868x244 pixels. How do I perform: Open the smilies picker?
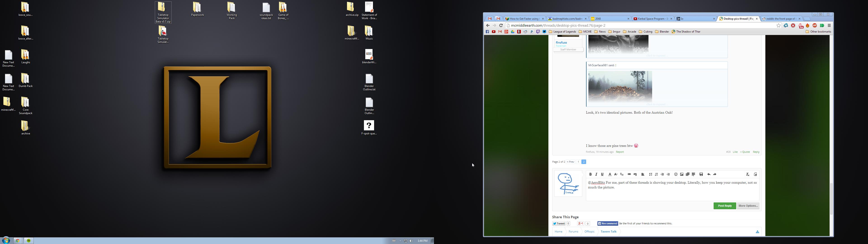676,174
